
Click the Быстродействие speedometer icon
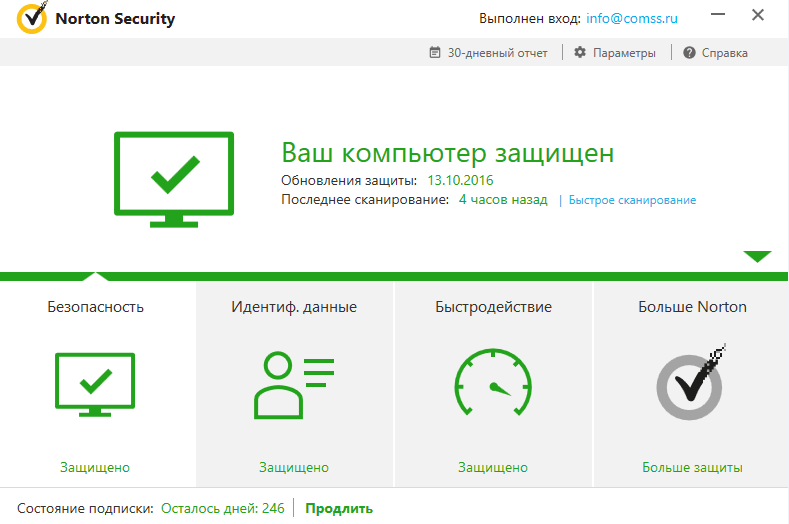pos(493,382)
